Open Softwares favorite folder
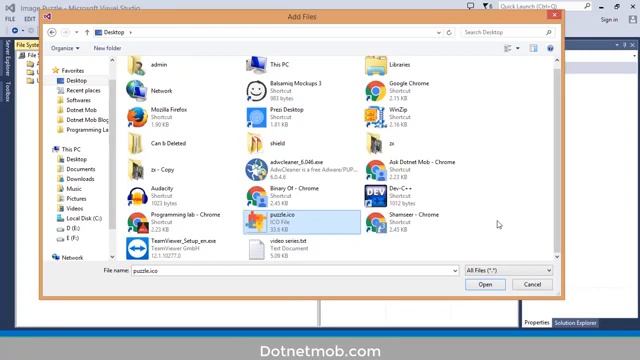The image size is (640, 360). pyautogui.click(x=78, y=100)
